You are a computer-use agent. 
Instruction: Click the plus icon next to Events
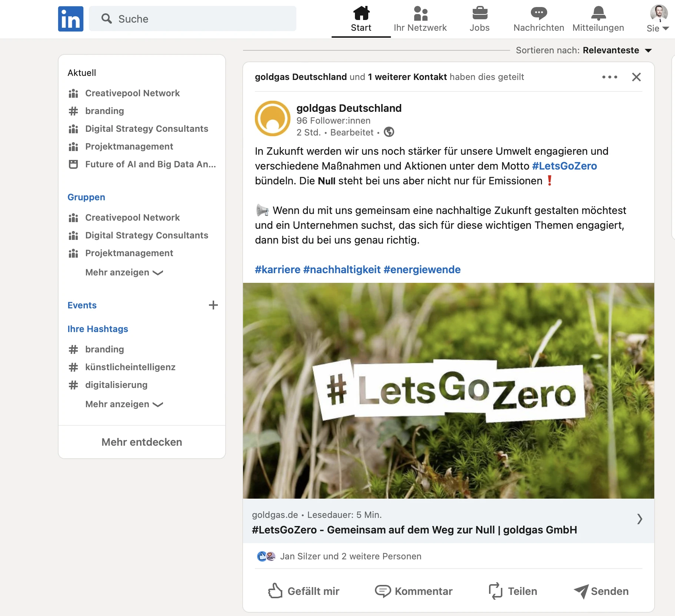coord(213,305)
